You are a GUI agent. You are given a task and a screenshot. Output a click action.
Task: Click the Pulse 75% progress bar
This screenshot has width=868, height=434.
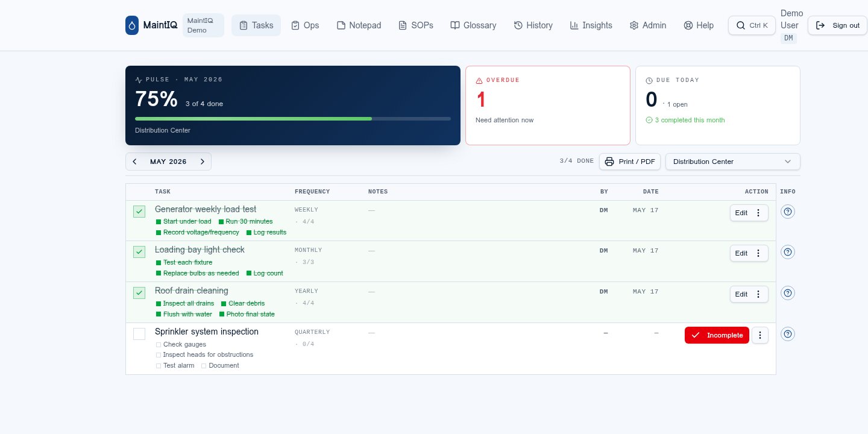pyautogui.click(x=293, y=119)
